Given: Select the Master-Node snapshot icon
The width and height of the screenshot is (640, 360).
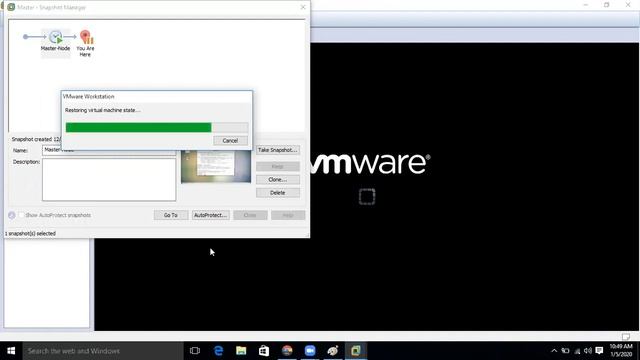Looking at the screenshot, I should tap(56, 38).
